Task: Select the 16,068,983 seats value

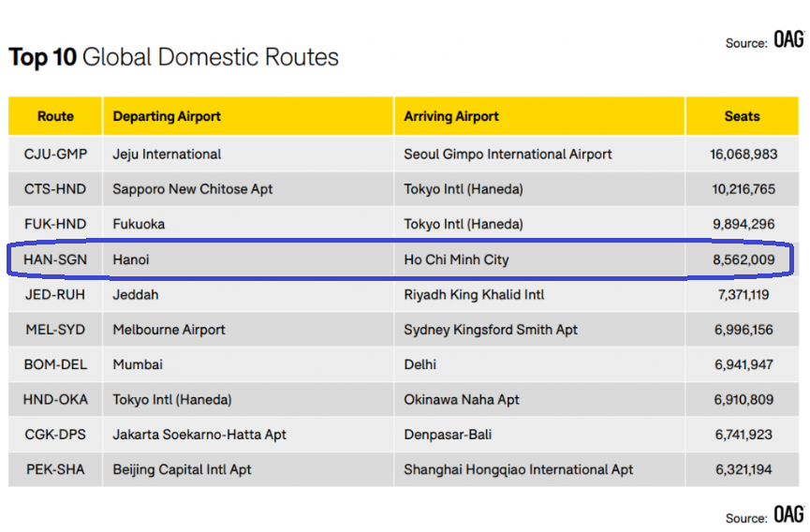Action: [743, 155]
